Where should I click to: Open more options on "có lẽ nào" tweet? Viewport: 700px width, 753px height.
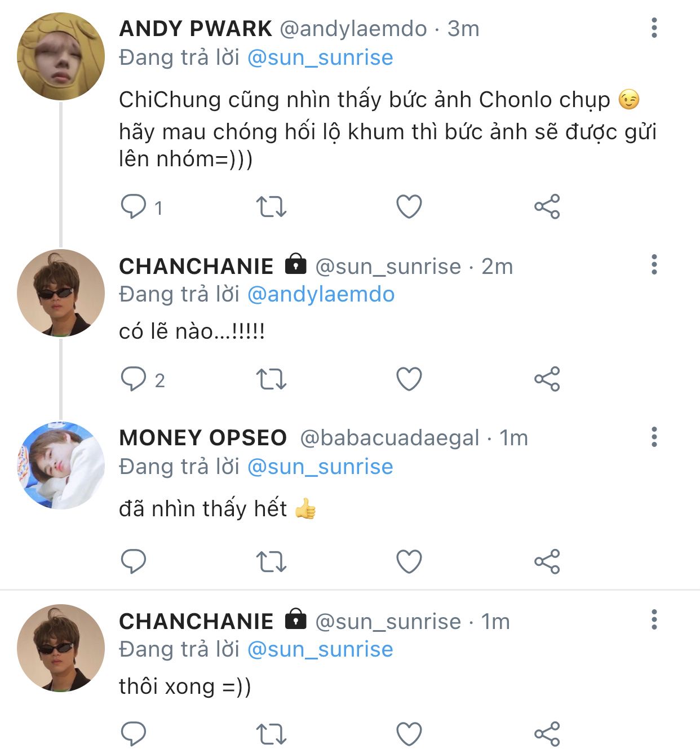(654, 264)
